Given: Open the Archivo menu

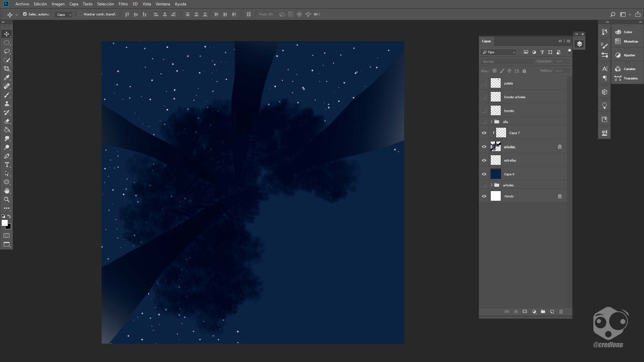Looking at the screenshot, I should tap(22, 4).
